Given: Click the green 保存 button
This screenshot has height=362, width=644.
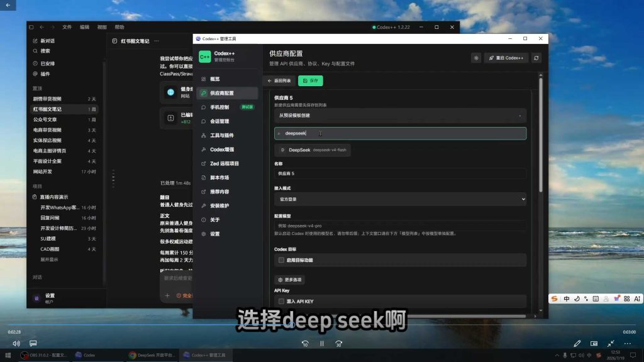Looking at the screenshot, I should (311, 80).
